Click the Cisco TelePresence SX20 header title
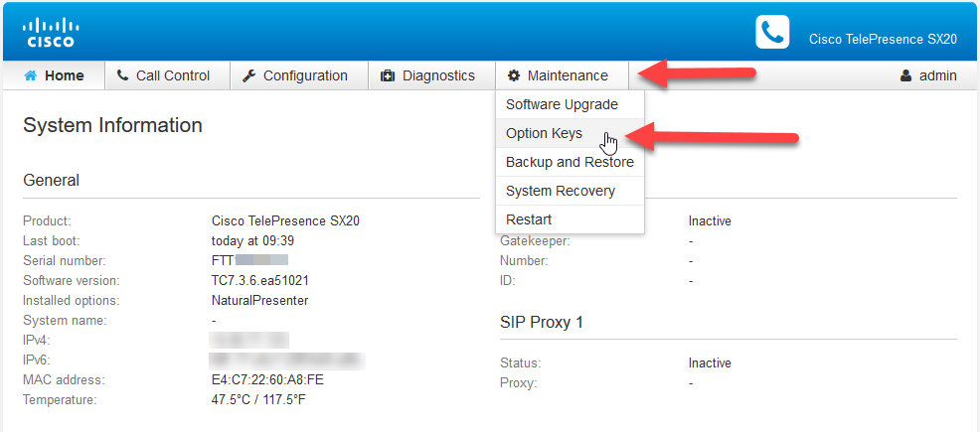The height and width of the screenshot is (432, 980). [x=883, y=39]
